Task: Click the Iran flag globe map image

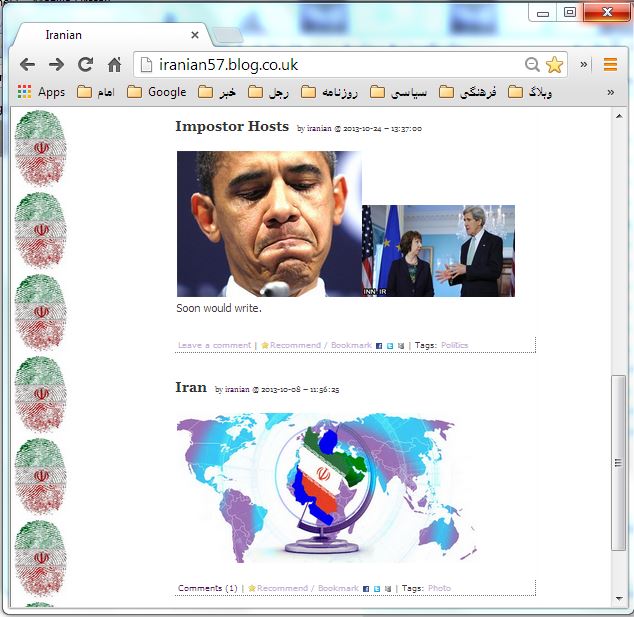Action: (327, 488)
